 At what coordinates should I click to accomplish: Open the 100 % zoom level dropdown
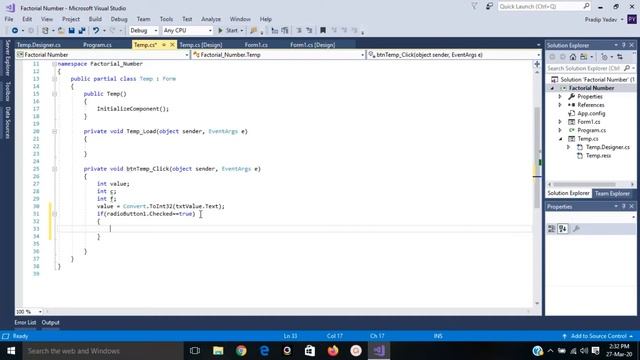(29, 311)
